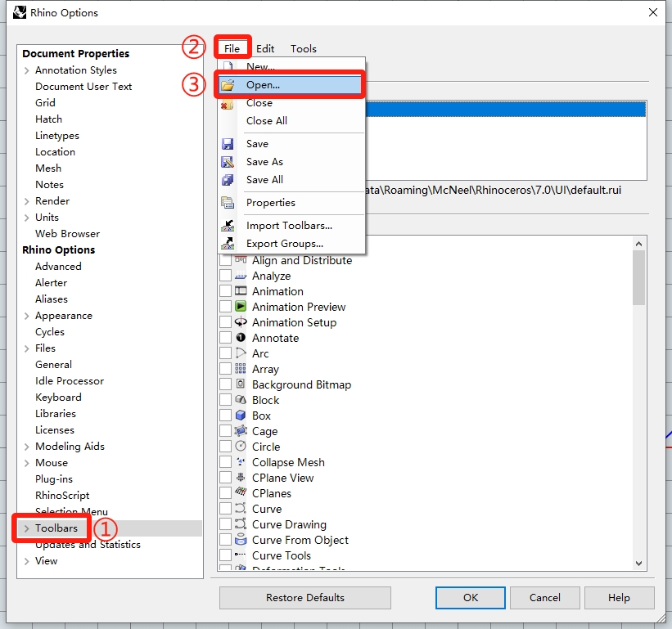The height and width of the screenshot is (629, 672).
Task: Toggle the Block toolbar checkbox
Action: tap(225, 400)
